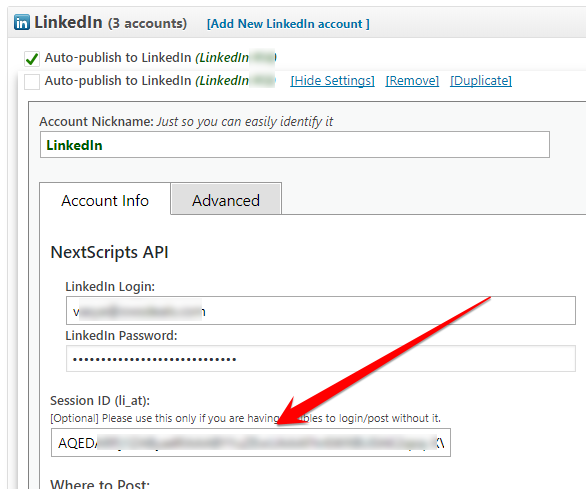Click the Session ID (li_at) input
This screenshot has height=489, width=586.
click(x=251, y=443)
